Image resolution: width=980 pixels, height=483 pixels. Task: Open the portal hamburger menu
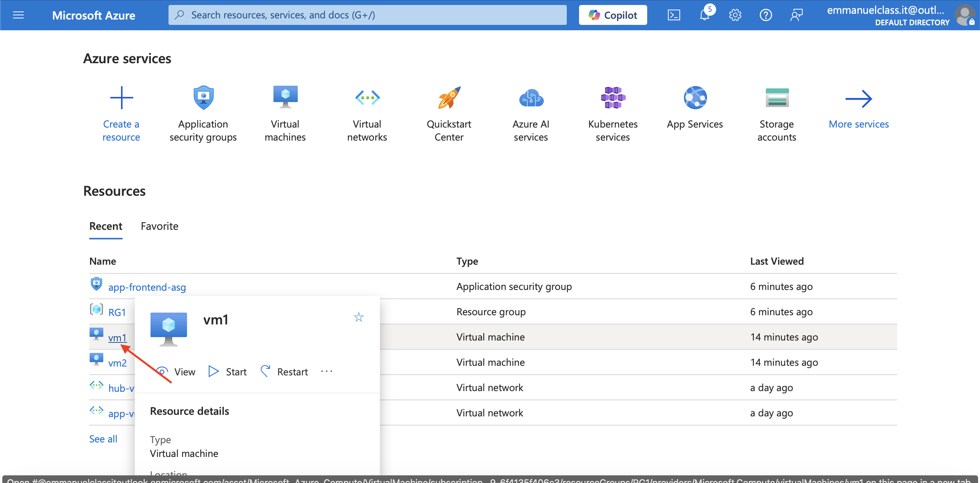(x=18, y=15)
